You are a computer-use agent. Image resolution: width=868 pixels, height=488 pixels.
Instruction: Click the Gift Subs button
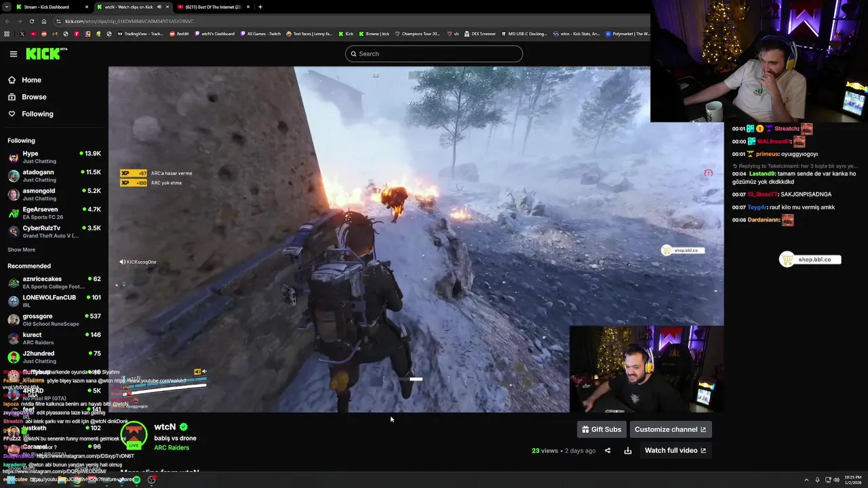tap(601, 429)
